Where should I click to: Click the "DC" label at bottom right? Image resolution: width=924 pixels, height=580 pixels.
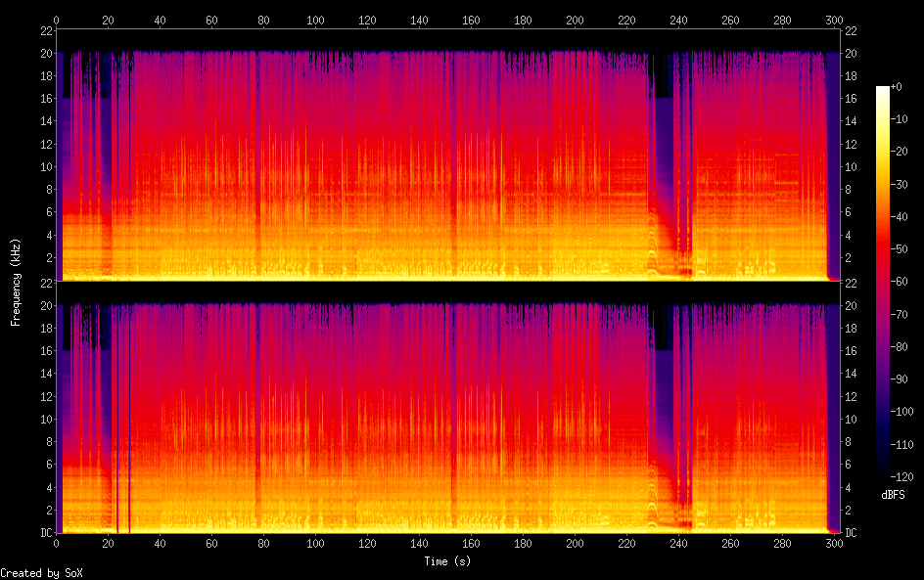tap(850, 533)
